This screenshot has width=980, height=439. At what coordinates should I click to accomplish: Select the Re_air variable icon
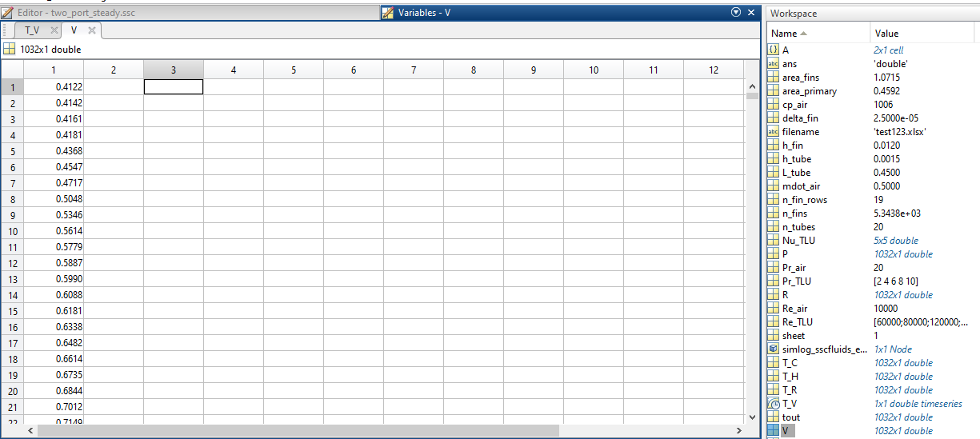(x=773, y=308)
